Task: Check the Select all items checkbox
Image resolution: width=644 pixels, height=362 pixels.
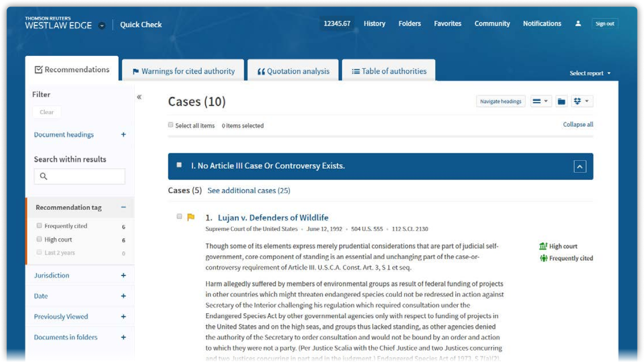Action: pyautogui.click(x=171, y=125)
